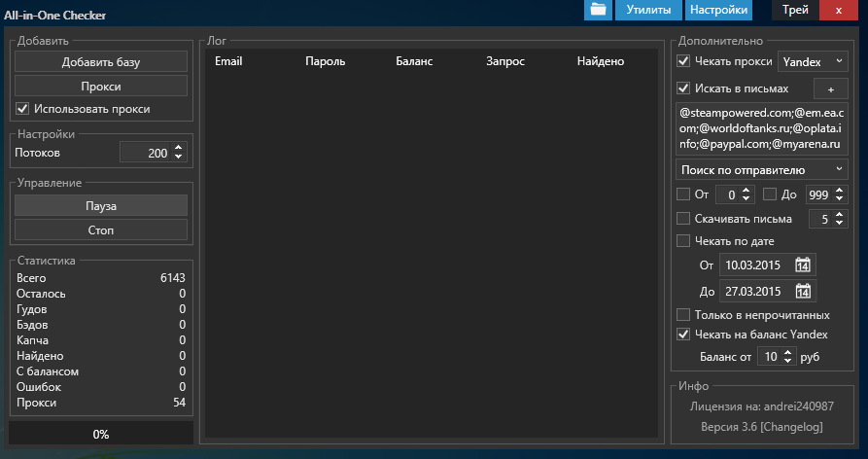
Task: Open the Yandex proxy check dropdown
Action: point(813,61)
